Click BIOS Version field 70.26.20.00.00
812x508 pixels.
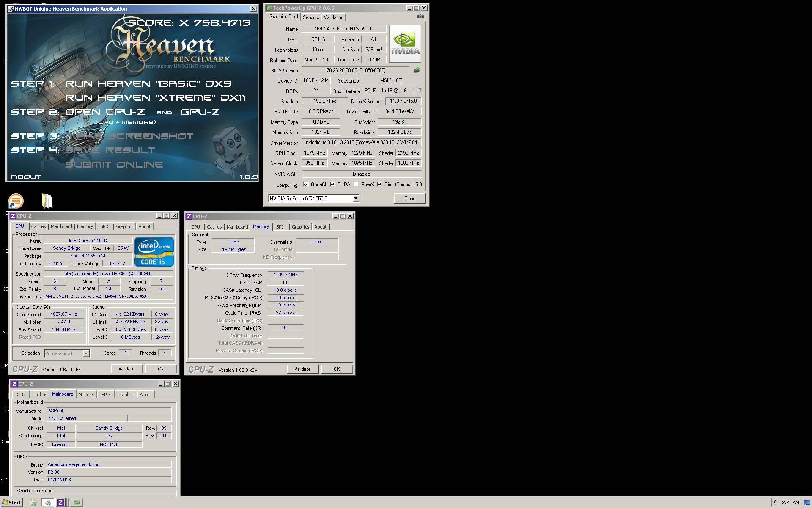[x=356, y=70]
